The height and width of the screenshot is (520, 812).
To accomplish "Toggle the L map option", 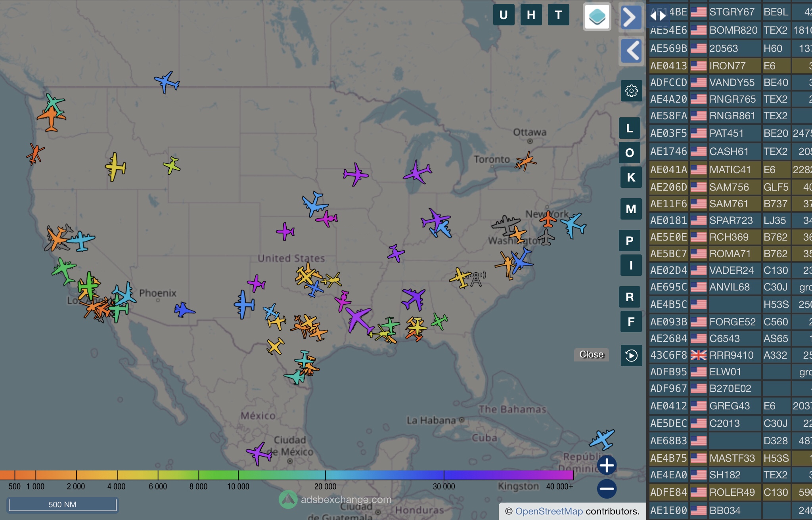I will point(630,128).
